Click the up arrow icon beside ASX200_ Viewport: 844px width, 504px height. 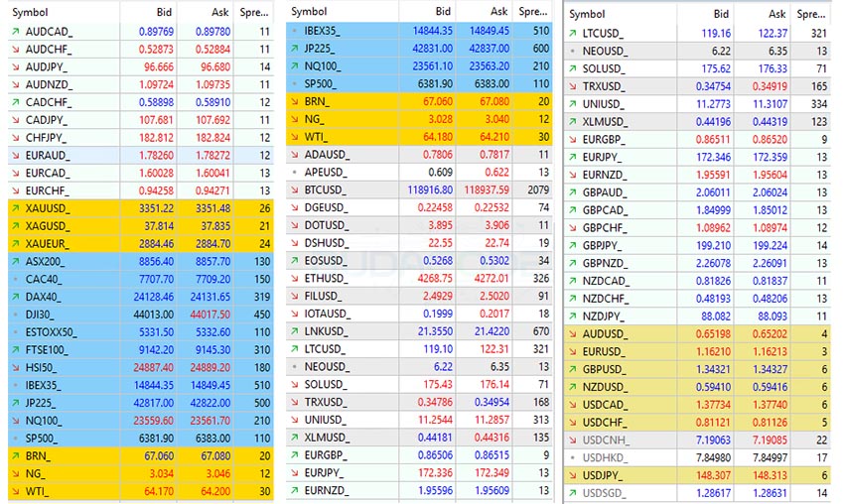[16, 261]
